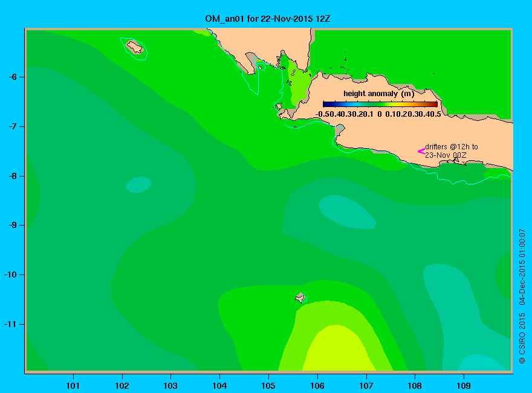The height and width of the screenshot is (393, 532).
Task: Click longitude axis label 105
Action: click(x=268, y=386)
